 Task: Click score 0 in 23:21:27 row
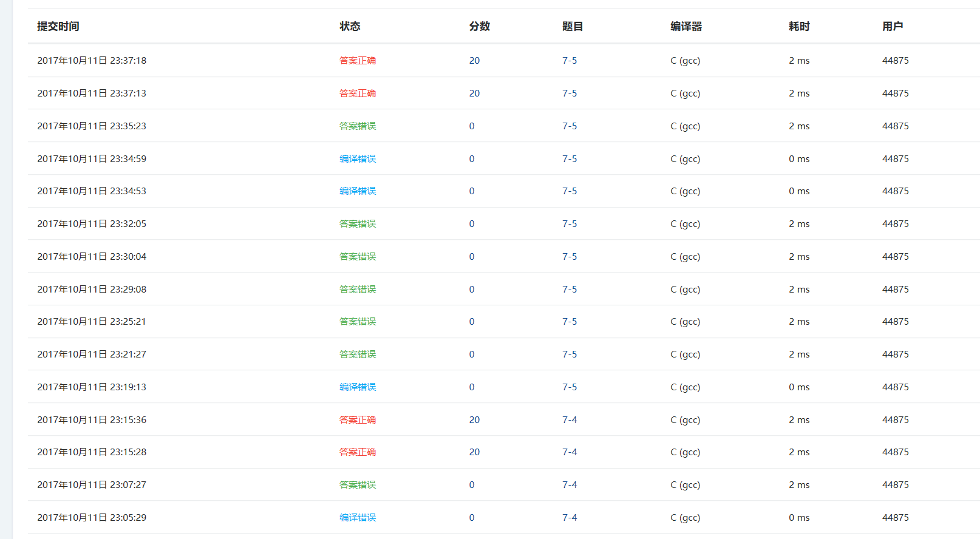click(x=472, y=354)
